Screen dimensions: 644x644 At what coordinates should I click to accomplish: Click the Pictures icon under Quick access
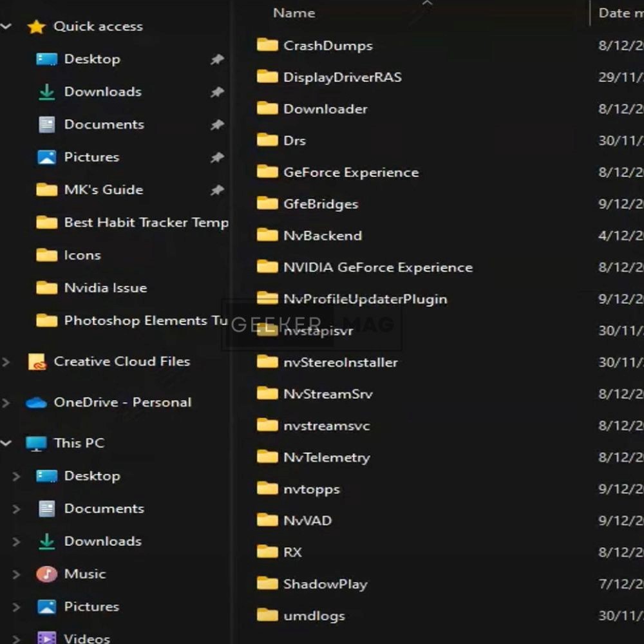point(46,157)
